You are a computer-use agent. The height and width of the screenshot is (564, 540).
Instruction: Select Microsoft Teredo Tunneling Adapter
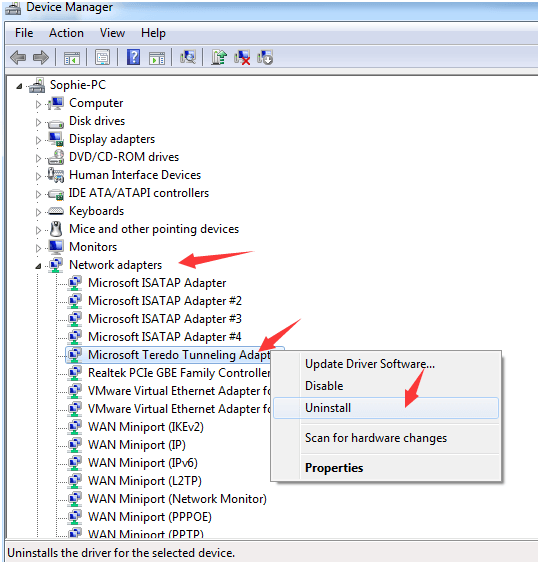pos(179,355)
